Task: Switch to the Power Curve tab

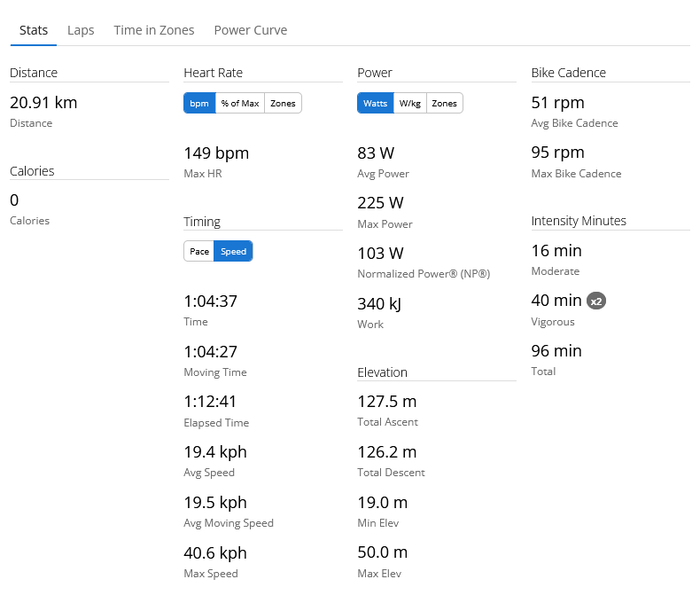Action: [x=250, y=30]
